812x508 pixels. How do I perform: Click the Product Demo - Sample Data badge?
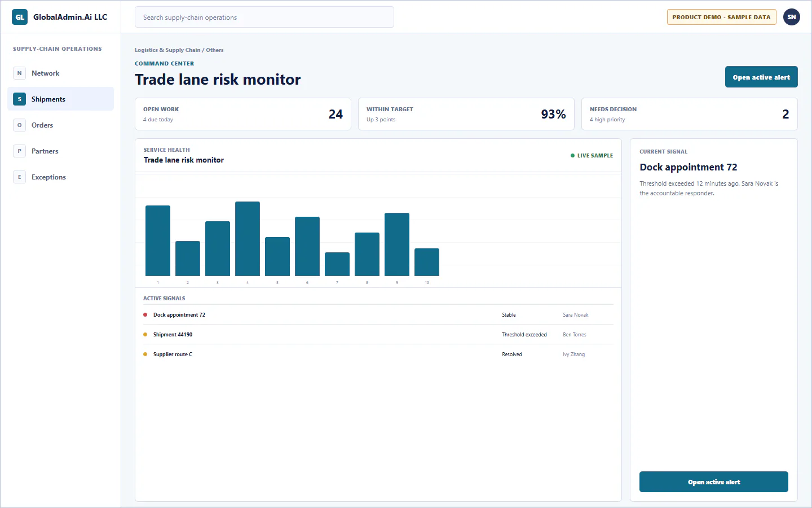721,17
